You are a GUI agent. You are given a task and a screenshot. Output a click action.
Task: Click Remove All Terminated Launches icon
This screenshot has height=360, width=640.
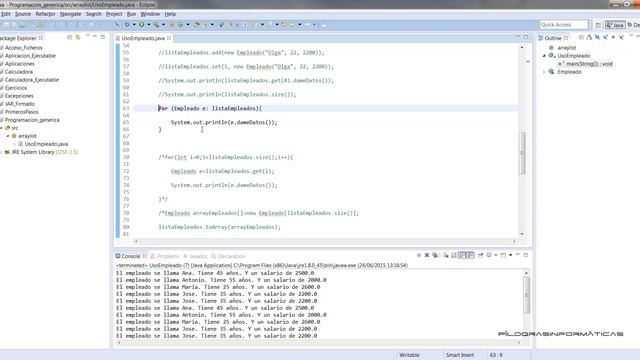coord(435,255)
